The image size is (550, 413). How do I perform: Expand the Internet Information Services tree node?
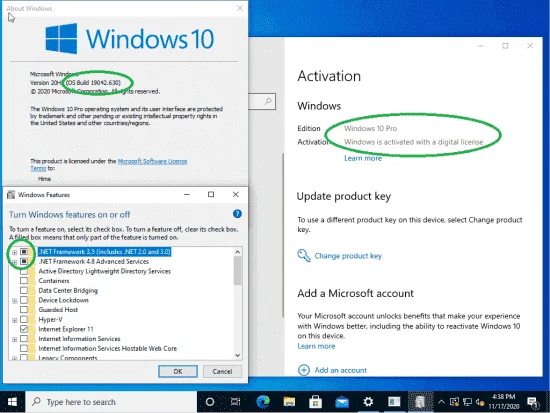point(14,339)
